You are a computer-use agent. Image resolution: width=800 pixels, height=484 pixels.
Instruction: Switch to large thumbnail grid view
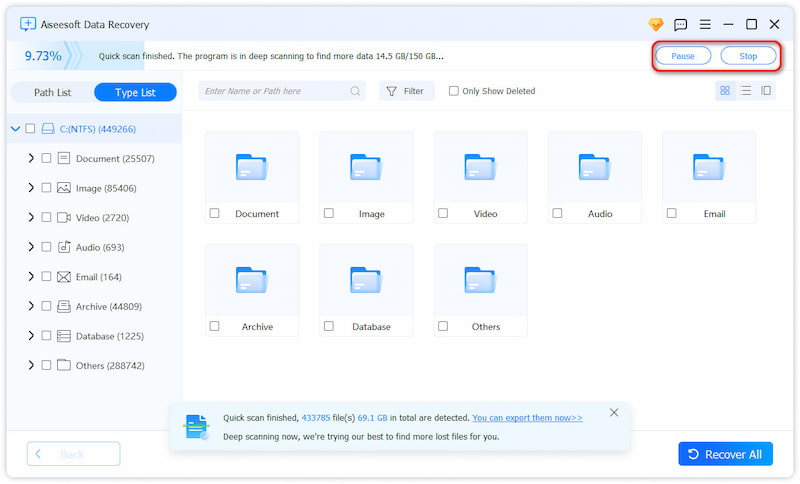[x=725, y=91]
